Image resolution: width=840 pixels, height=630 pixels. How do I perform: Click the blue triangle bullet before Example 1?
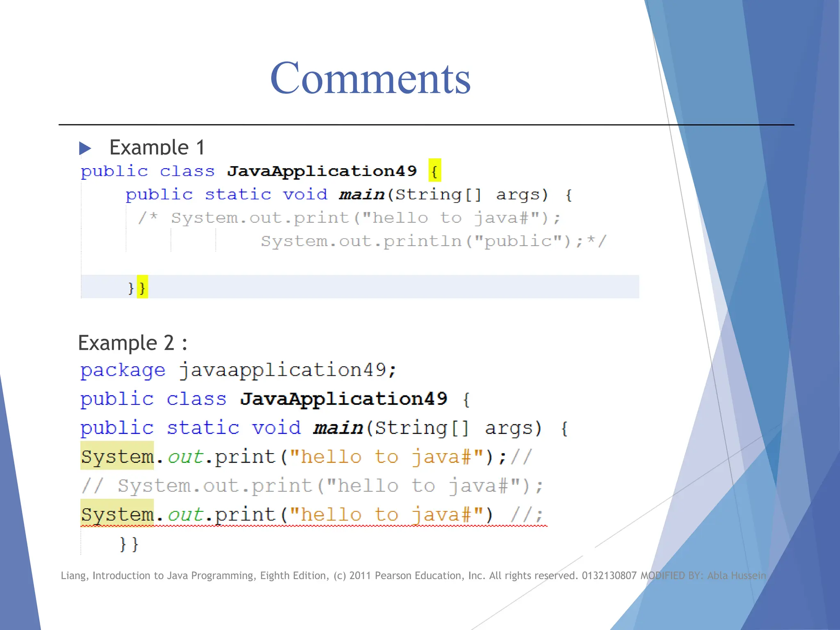[x=85, y=148]
